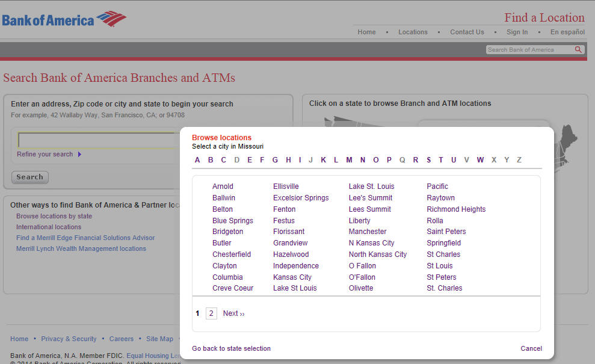The width and height of the screenshot is (595, 364).
Task: Switch to En español
Action: pyautogui.click(x=568, y=32)
